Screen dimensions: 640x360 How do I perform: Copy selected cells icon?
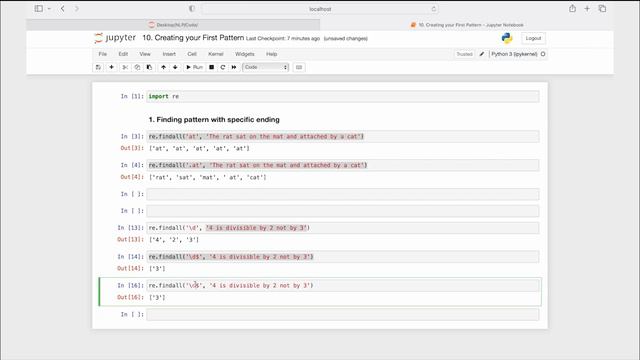click(137, 67)
